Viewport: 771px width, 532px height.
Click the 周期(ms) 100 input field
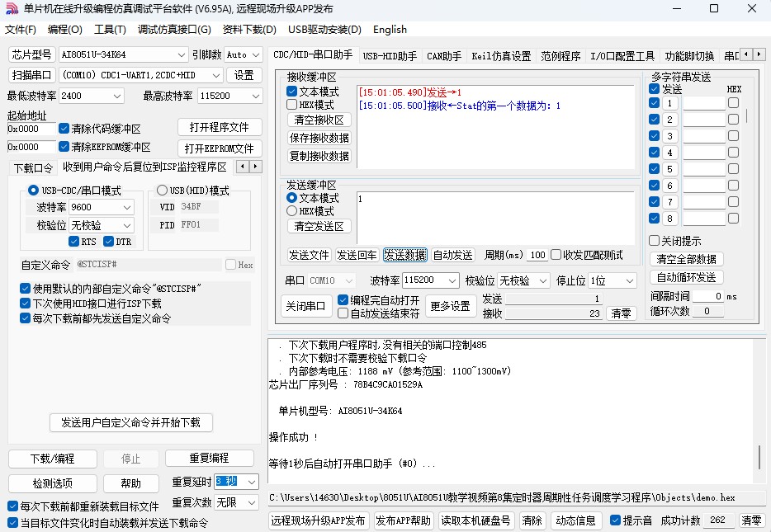[537, 255]
